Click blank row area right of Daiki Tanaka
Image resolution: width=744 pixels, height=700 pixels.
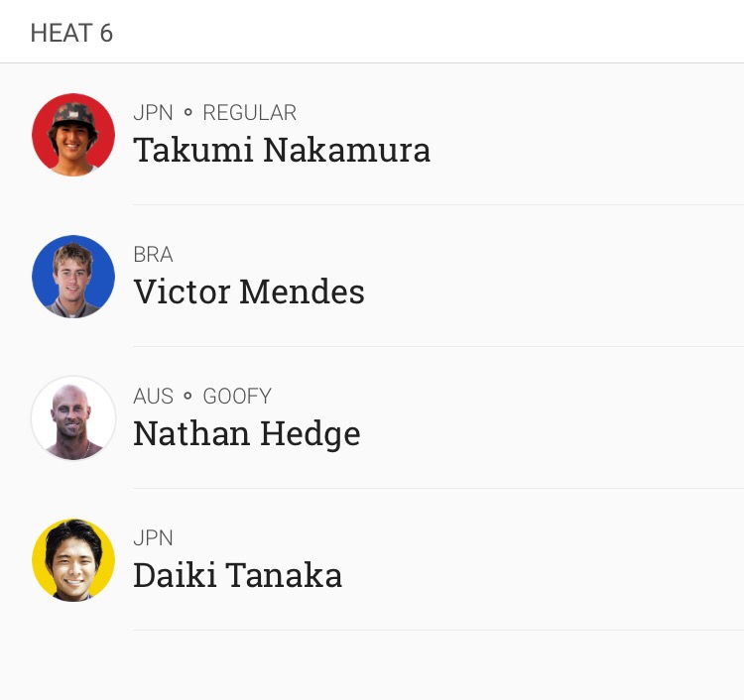[x=543, y=559]
